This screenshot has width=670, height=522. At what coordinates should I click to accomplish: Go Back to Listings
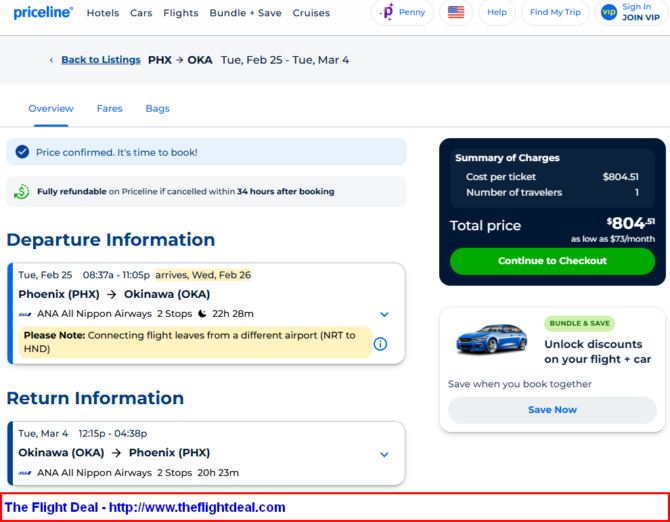click(x=101, y=60)
